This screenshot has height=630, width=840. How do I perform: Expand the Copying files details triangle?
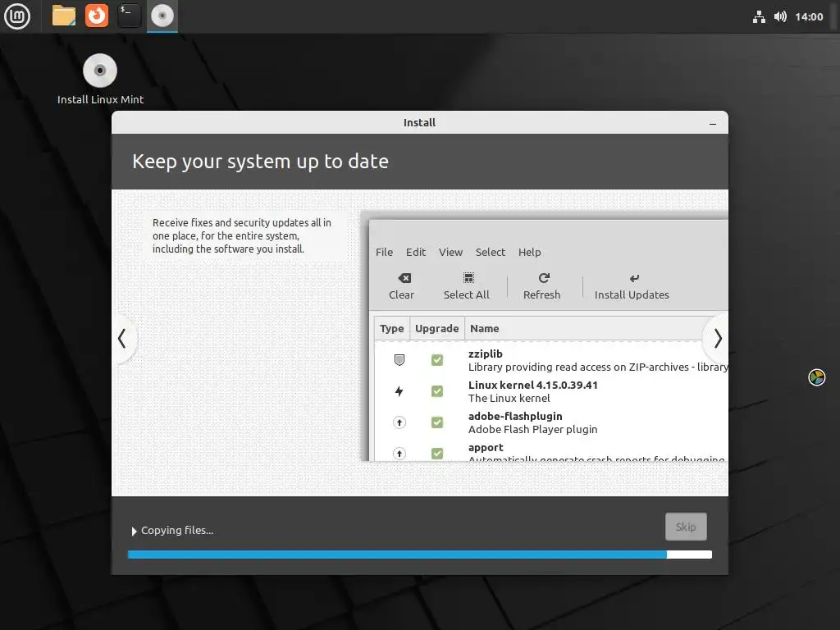(x=134, y=531)
